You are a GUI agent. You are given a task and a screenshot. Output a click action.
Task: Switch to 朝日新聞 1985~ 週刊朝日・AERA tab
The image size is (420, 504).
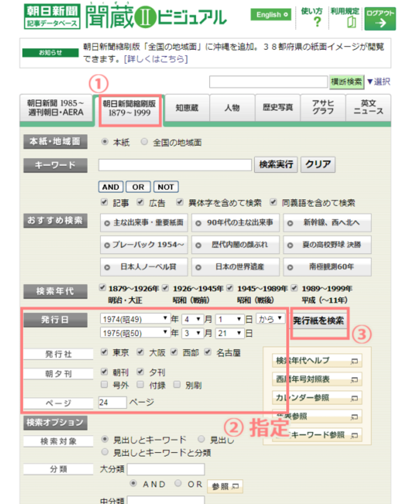point(56,108)
